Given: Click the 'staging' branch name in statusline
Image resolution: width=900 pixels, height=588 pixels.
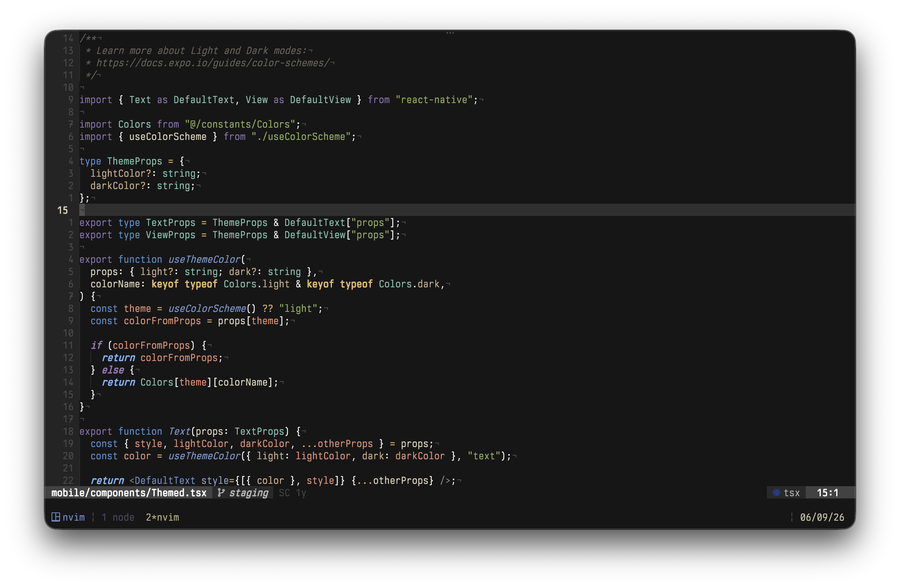Looking at the screenshot, I should (249, 493).
